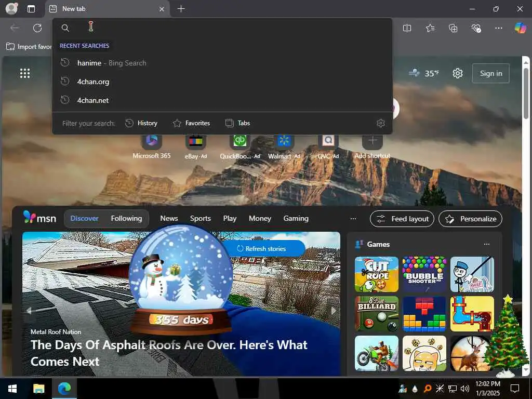This screenshot has width=532, height=399.
Task: Click the Personalize button
Action: [x=471, y=219]
